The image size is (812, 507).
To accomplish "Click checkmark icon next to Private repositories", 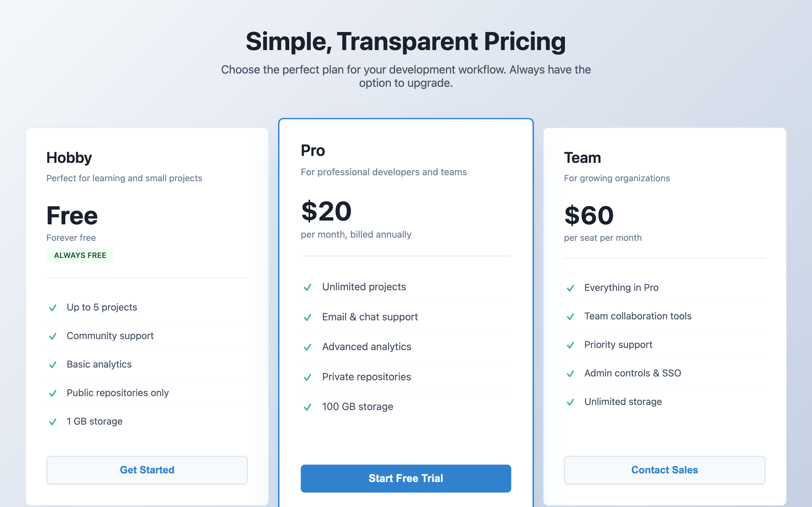I will point(307,377).
